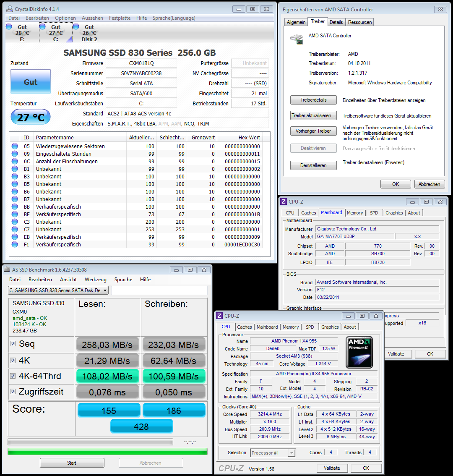Screen dimensions: 453x476
Task: Open the Processor #1 selection dropdown
Action: (x=273, y=452)
